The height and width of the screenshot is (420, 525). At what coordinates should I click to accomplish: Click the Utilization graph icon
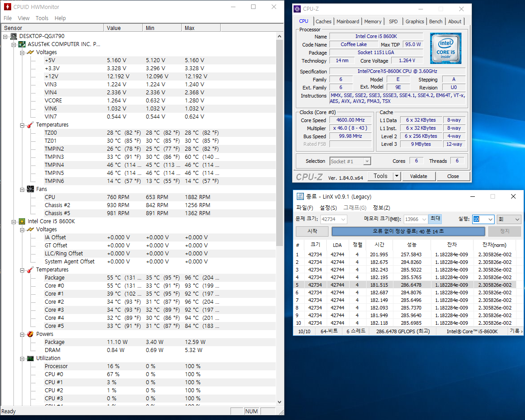click(30, 358)
